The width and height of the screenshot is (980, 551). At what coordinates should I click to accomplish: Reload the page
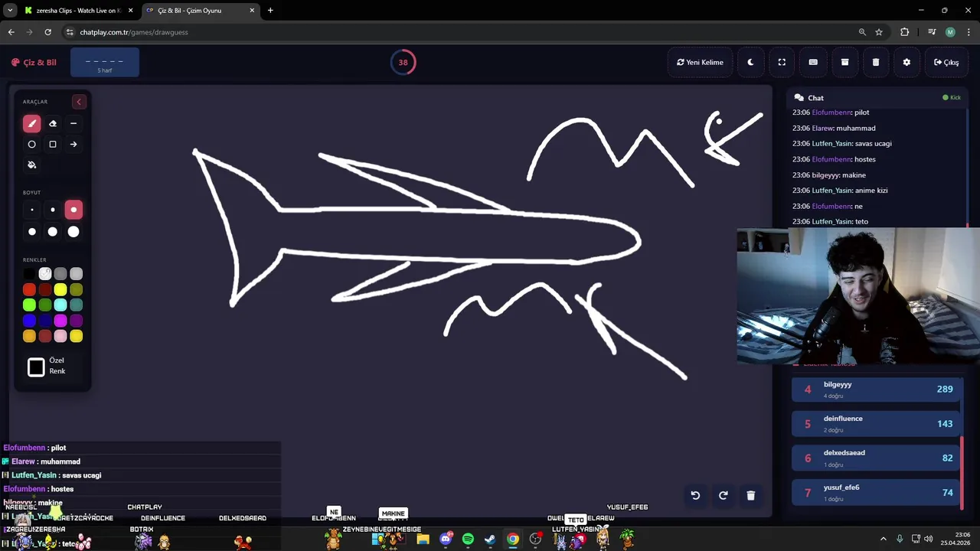click(47, 32)
